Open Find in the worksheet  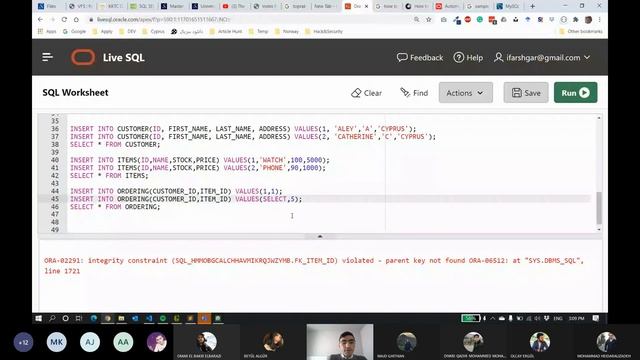pyautogui.click(x=414, y=93)
